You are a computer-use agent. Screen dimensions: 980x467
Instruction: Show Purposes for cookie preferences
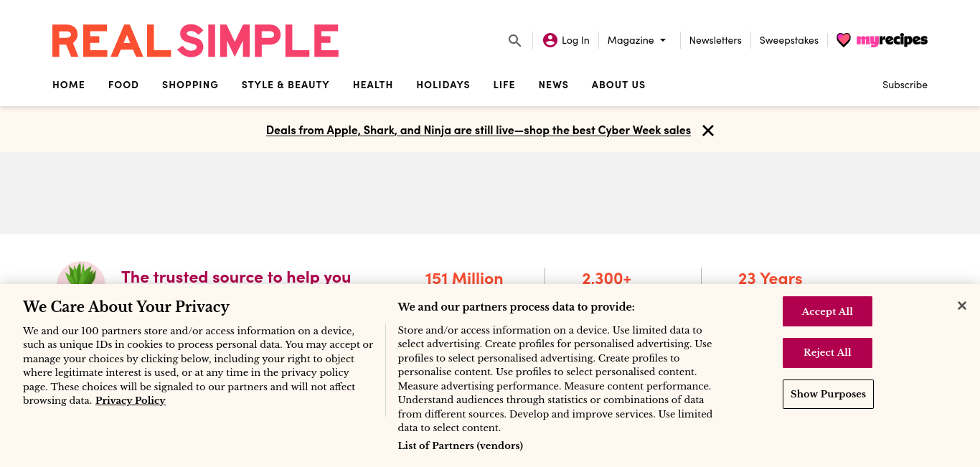tap(828, 394)
